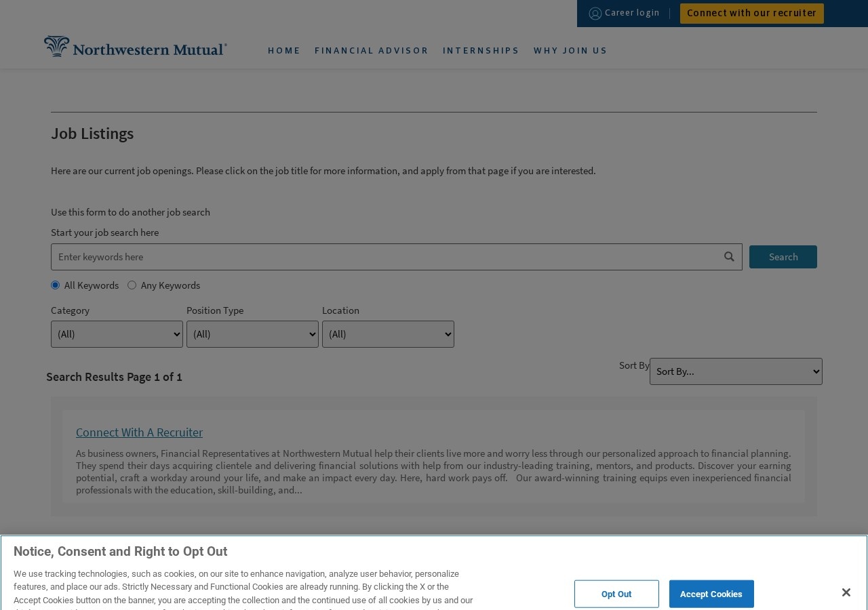Click Search Results Page 1 of 1 text
Viewport: 868px width, 610px height.
114,377
